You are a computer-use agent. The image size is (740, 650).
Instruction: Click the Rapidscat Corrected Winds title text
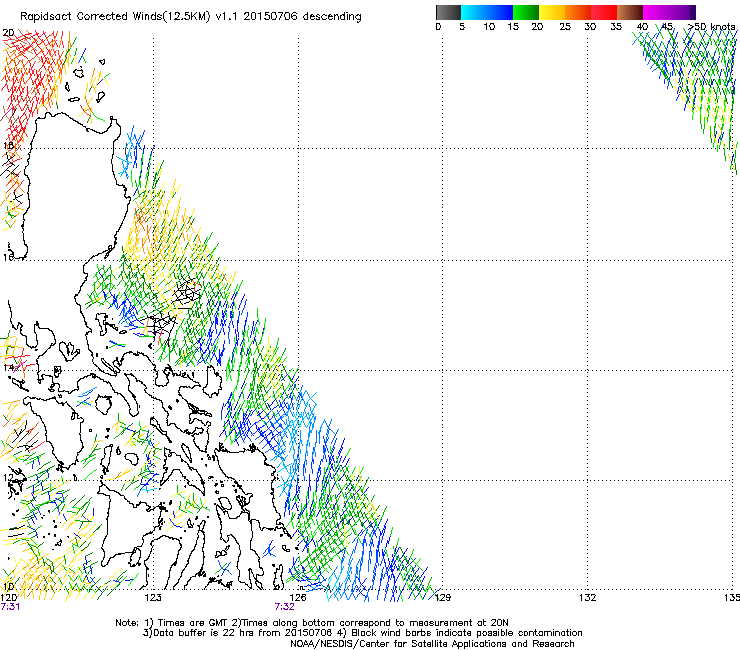[191, 17]
